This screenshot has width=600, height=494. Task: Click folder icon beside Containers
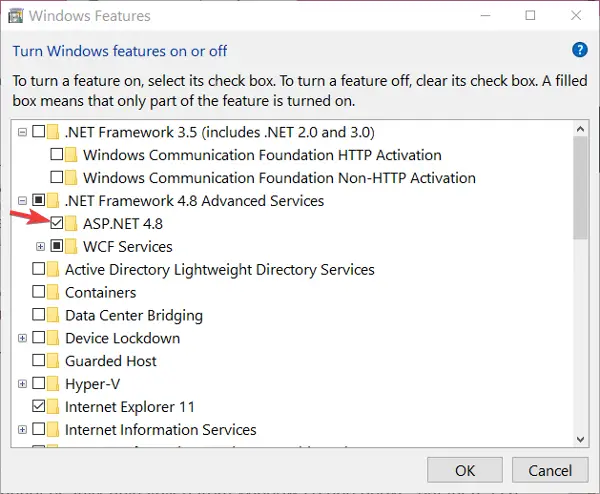pos(53,292)
